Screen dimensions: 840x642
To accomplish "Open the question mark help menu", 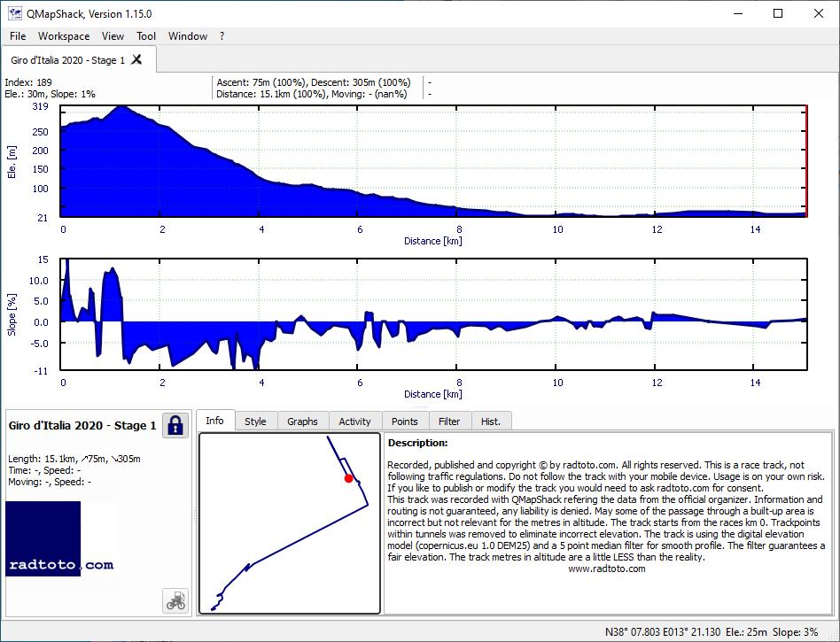I will 222,36.
